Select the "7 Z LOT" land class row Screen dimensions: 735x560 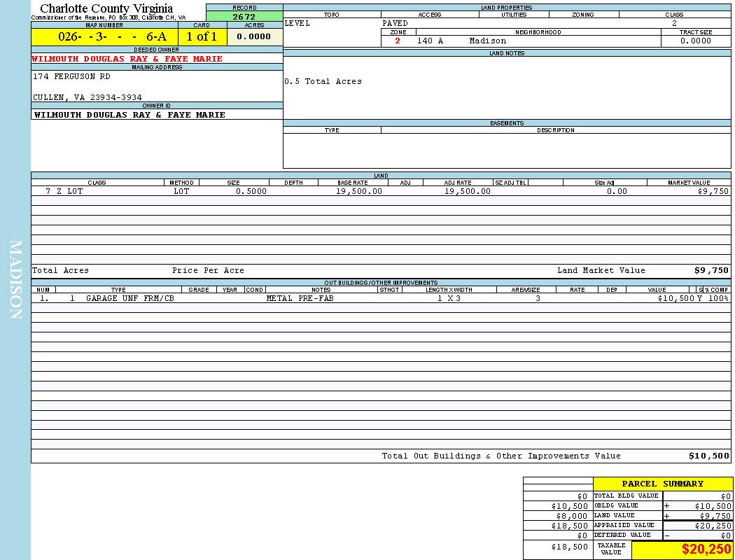pyautogui.click(x=64, y=191)
